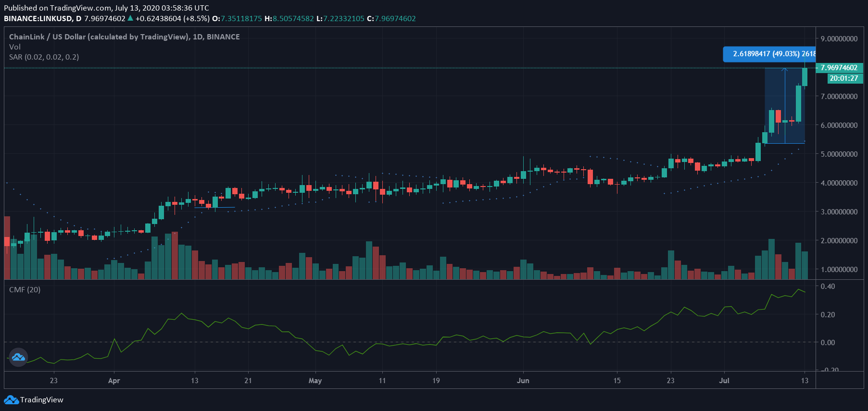
Task: Click the '21' date label on time axis
Action: (248, 381)
